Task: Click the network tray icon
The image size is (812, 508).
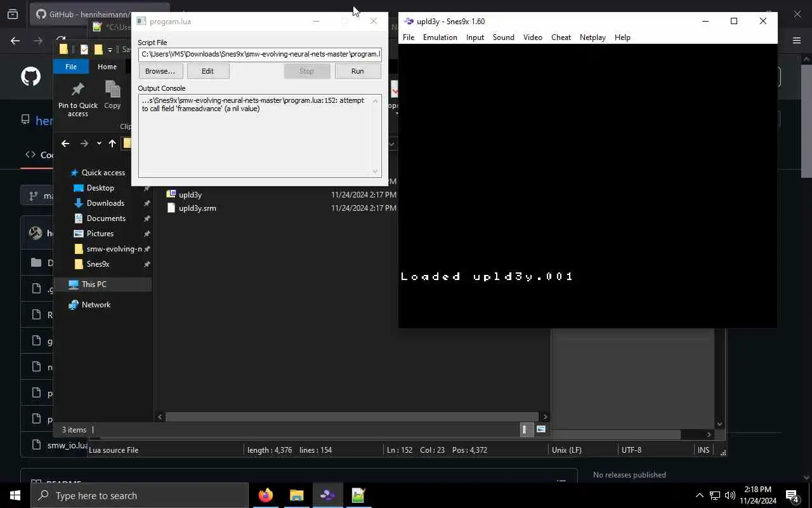Action: [x=714, y=495]
